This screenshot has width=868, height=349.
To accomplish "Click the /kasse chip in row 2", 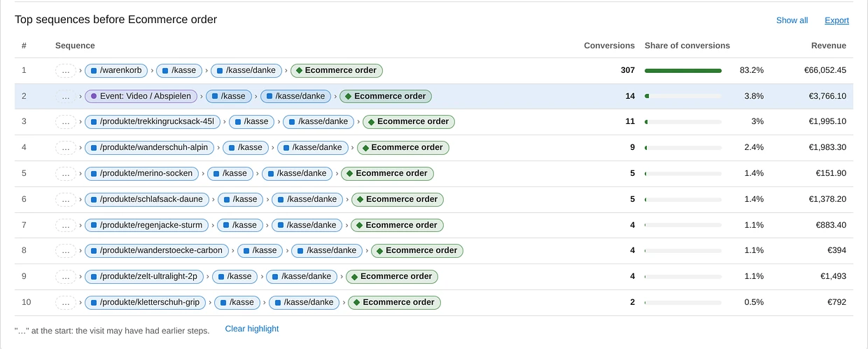I will click(x=229, y=96).
